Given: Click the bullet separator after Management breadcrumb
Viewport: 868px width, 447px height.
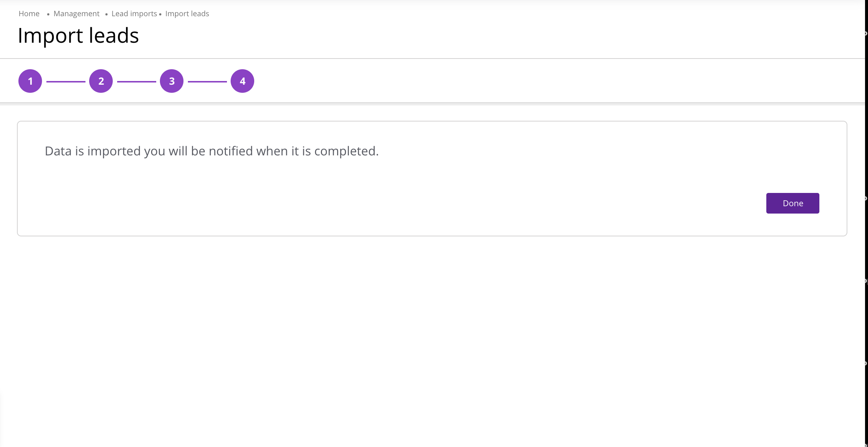Looking at the screenshot, I should [106, 14].
